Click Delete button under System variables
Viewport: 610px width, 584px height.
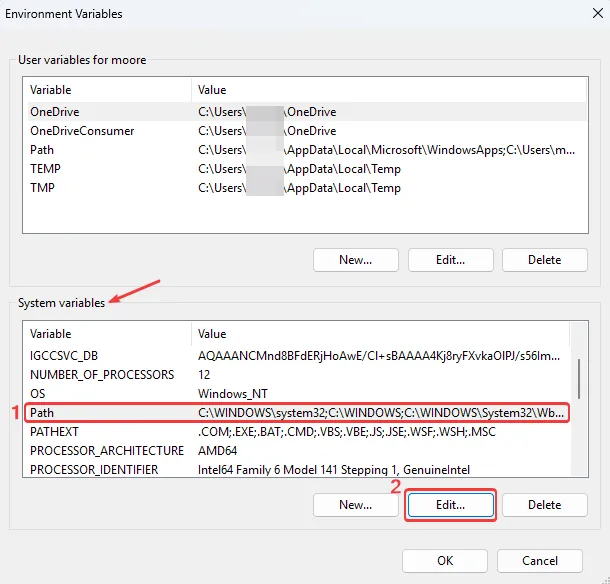tap(544, 505)
